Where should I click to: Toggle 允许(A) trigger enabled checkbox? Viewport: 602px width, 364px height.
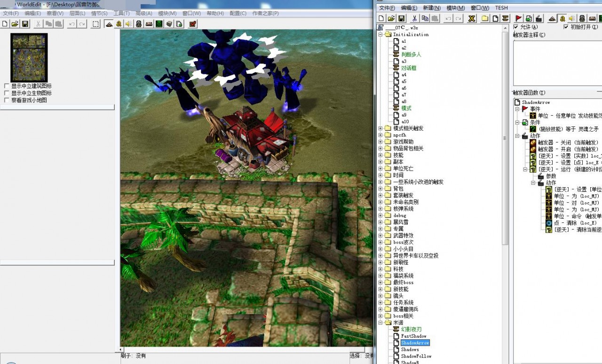point(516,27)
